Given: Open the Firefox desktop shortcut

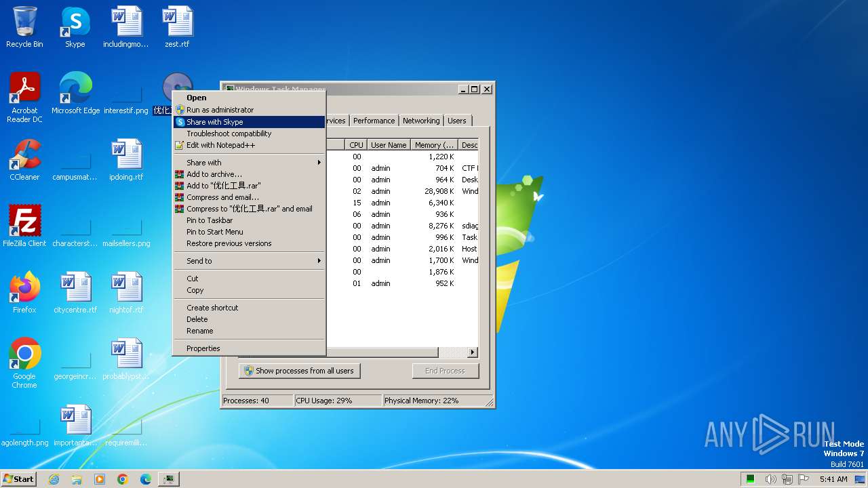Looking at the screenshot, I should 24,293.
